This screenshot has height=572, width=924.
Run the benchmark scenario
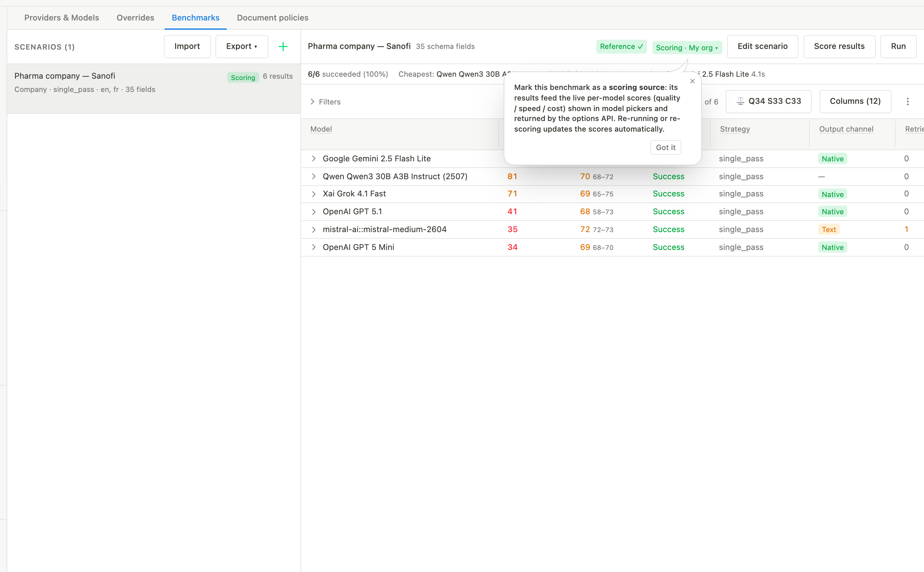pos(898,47)
